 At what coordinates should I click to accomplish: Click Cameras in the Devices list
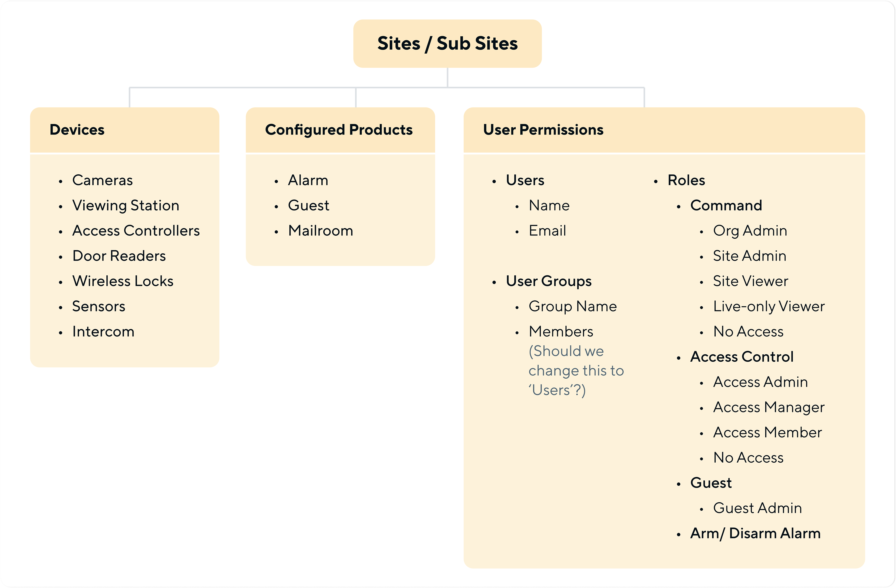point(102,180)
